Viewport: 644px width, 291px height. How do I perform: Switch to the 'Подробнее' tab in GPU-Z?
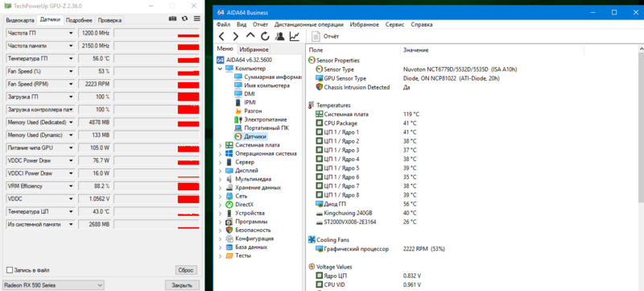(79, 20)
